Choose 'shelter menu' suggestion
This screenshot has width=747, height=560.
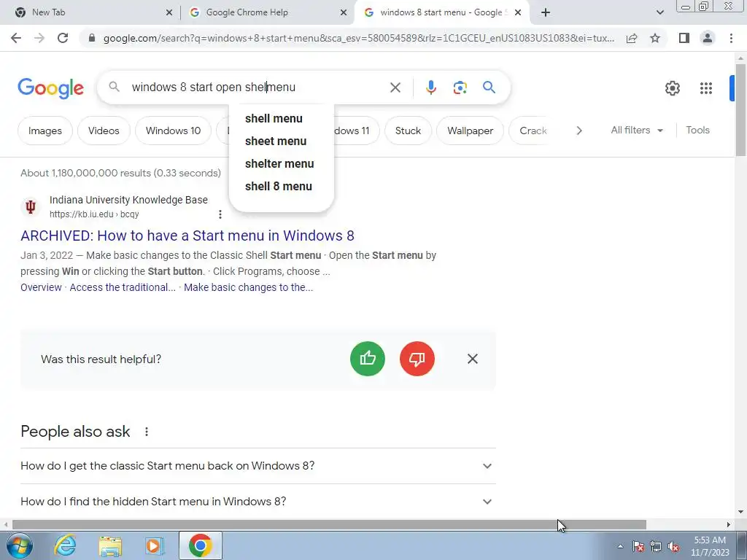point(281,163)
